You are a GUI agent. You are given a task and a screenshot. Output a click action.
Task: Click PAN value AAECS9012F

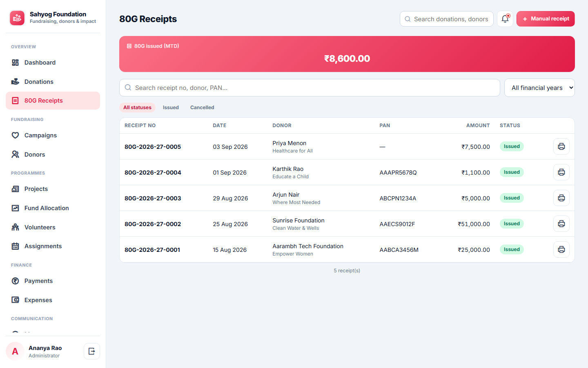pyautogui.click(x=397, y=224)
